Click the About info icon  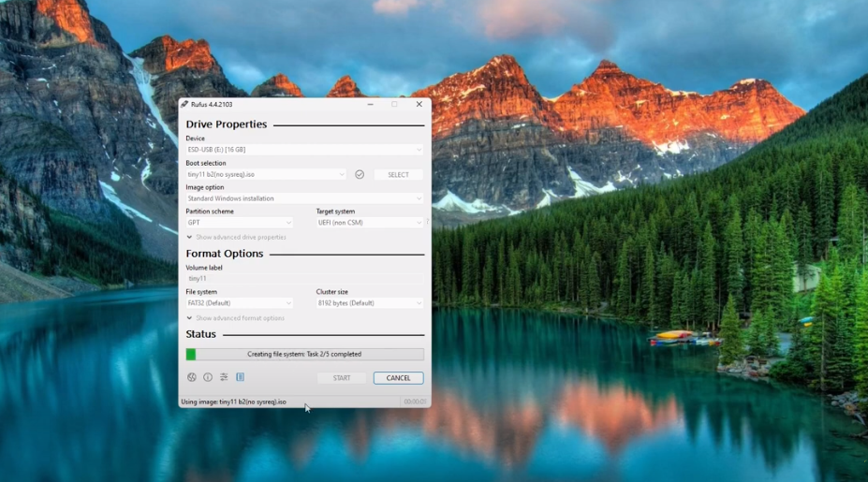click(x=208, y=377)
